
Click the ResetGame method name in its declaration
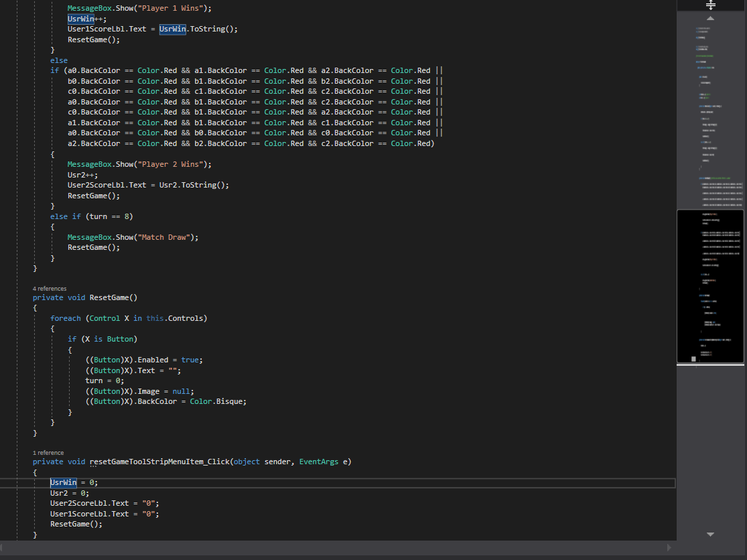(109, 297)
